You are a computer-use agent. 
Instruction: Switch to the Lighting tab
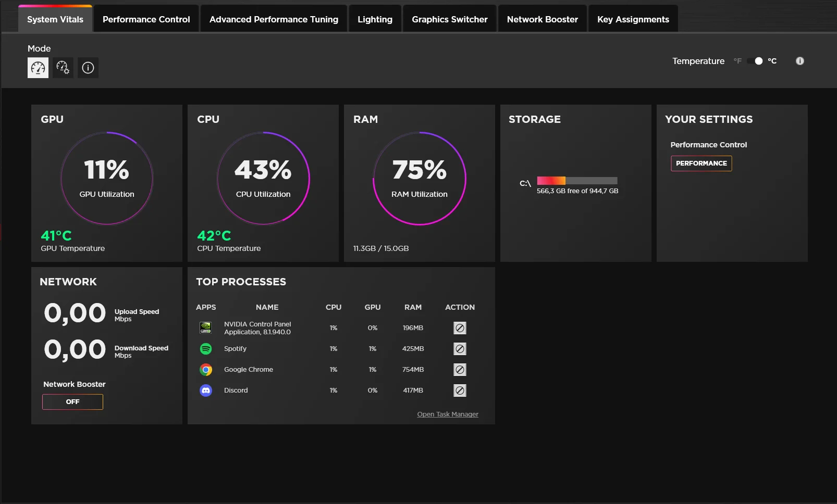click(x=375, y=19)
